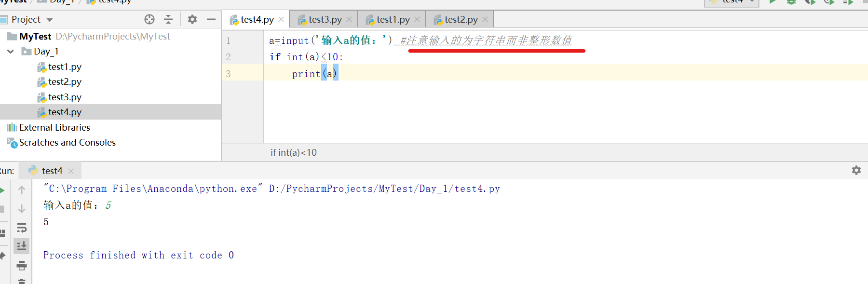Close the test4.py editor tab
This screenshot has width=868, height=284.
(281, 19)
